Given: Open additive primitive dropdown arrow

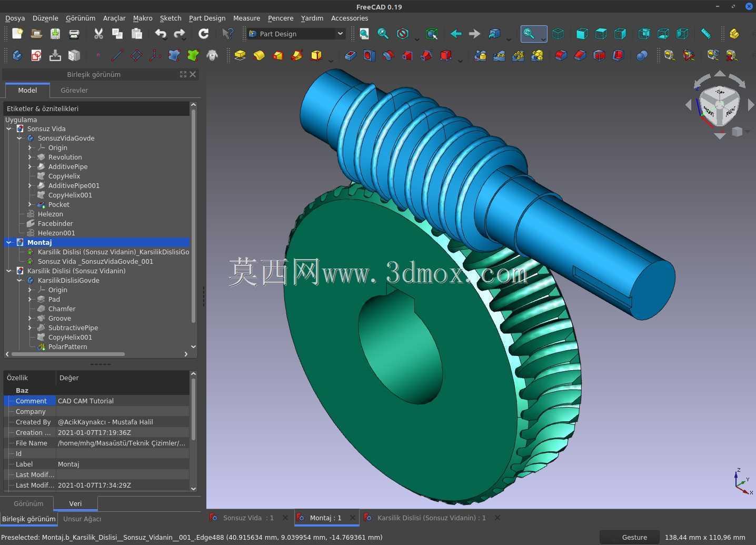Looking at the screenshot, I should pyautogui.click(x=331, y=60).
